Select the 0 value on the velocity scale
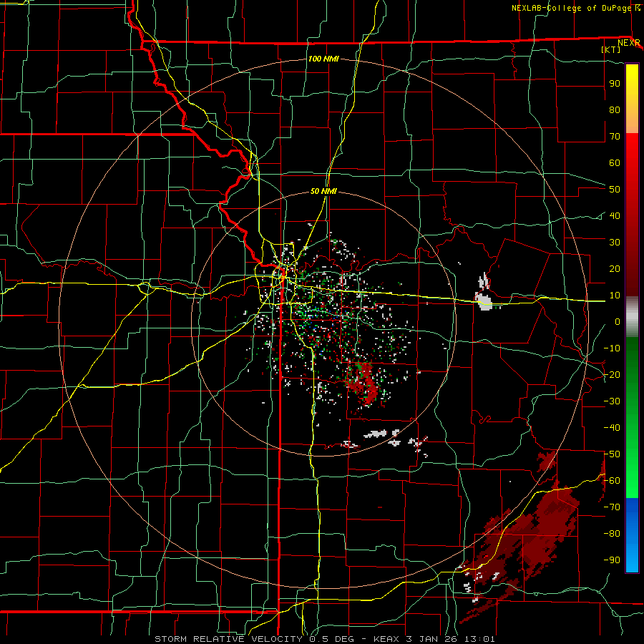 pos(618,321)
